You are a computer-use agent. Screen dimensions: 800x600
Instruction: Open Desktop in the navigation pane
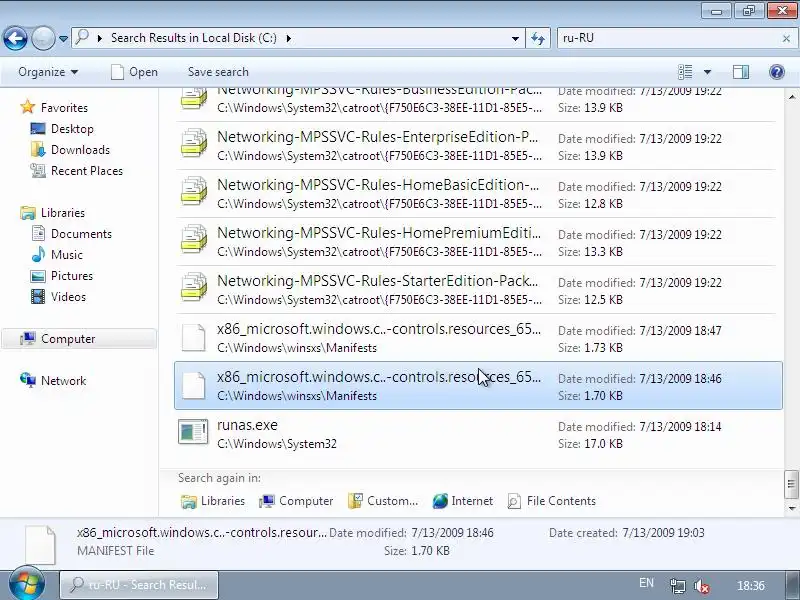pos(72,129)
